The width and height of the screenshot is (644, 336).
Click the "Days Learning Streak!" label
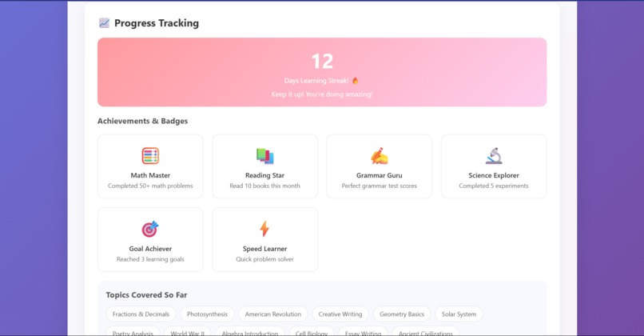316,81
